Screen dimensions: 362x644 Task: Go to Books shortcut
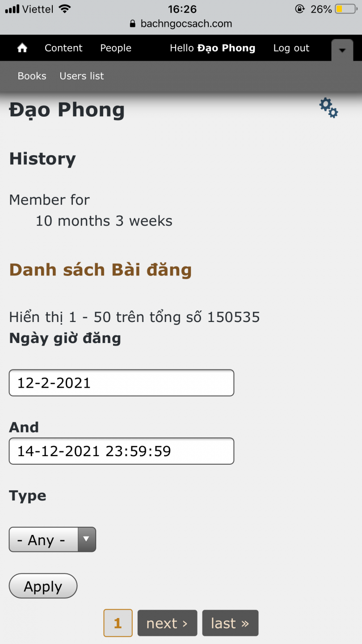[x=32, y=76]
